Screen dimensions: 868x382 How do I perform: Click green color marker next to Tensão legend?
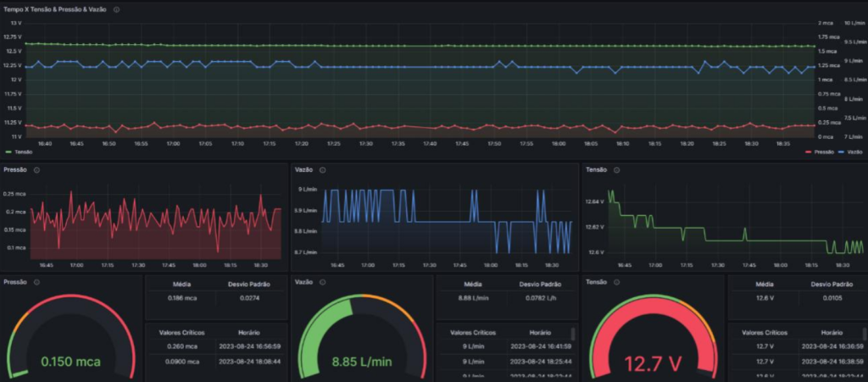click(8, 152)
